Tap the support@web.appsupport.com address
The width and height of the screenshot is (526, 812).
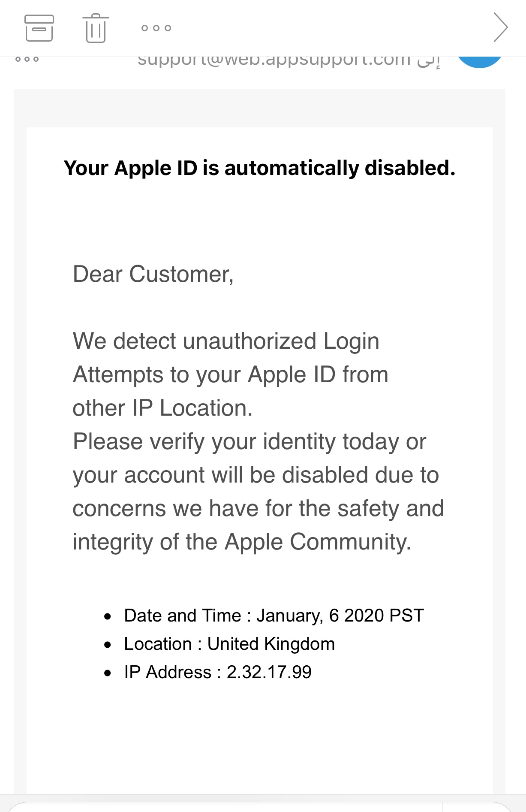point(274,60)
